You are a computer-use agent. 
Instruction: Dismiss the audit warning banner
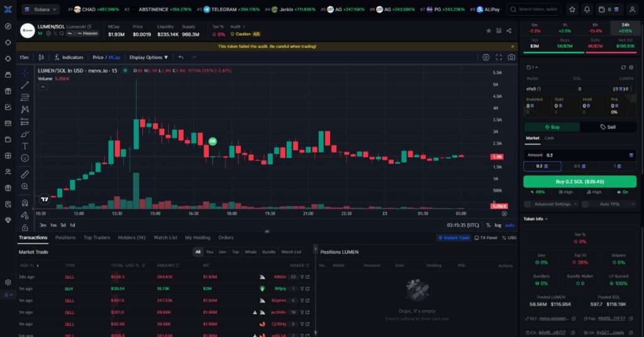[512, 47]
